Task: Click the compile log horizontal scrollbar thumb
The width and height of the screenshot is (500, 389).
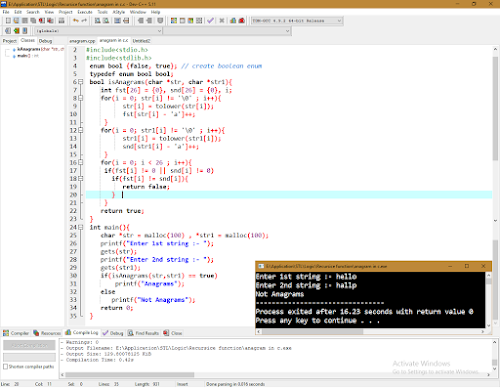Action: pos(130,375)
